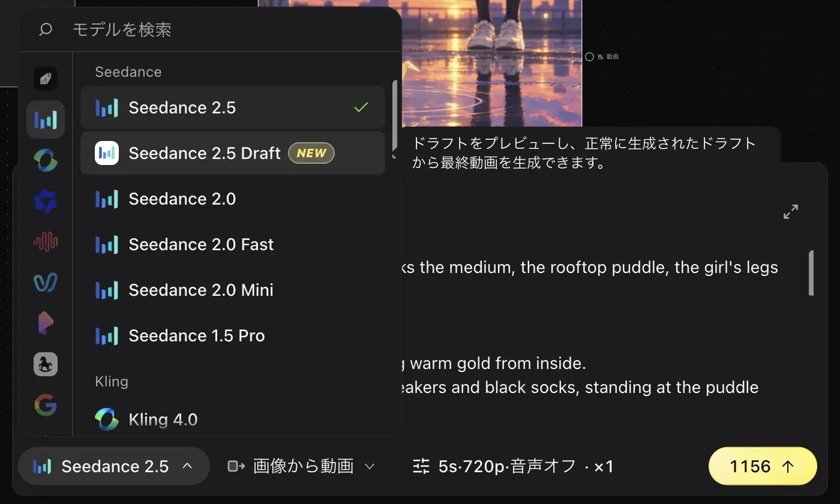
Task: Open the 5s·720p·音声オフ settings
Action: tap(514, 466)
